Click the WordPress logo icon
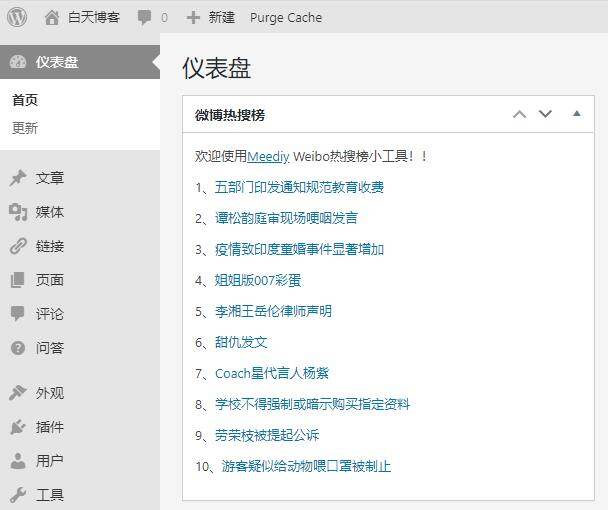Image resolution: width=608 pixels, height=510 pixels. pyautogui.click(x=17, y=17)
